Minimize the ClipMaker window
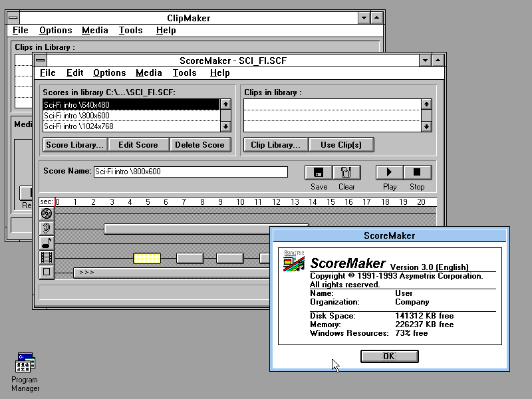Viewport: 532px width, 399px height. click(364, 18)
